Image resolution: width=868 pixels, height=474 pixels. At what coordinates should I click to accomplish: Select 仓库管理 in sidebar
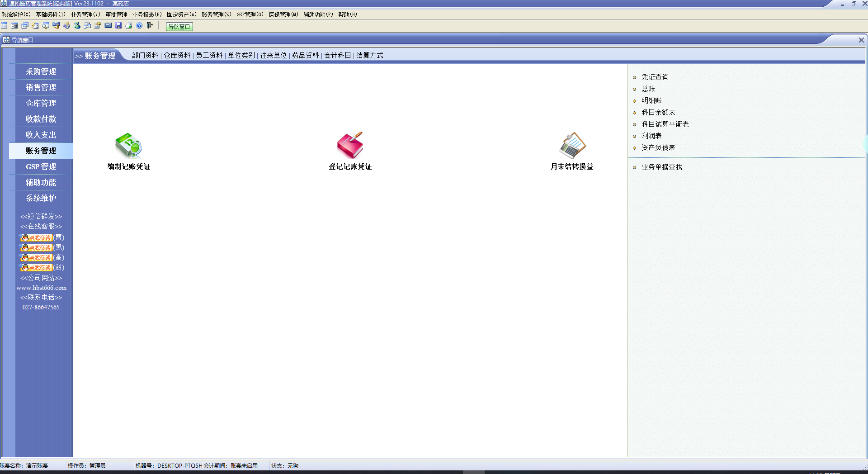tap(41, 103)
